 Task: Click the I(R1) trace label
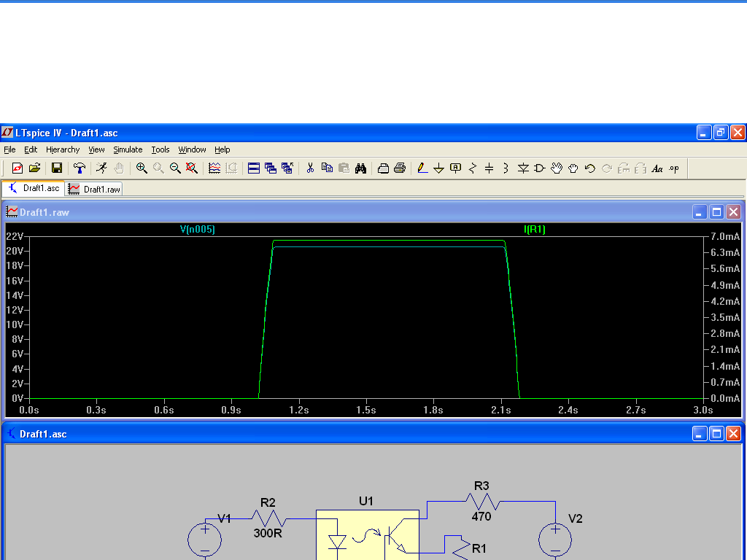click(535, 230)
